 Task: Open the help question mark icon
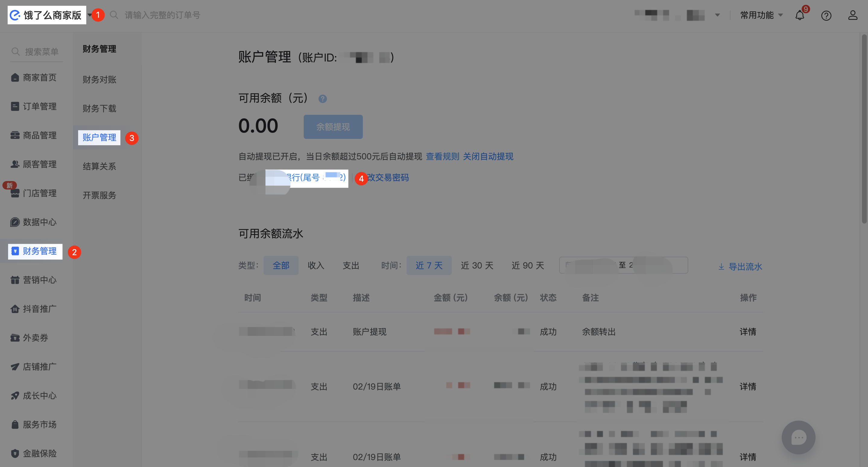coord(826,15)
